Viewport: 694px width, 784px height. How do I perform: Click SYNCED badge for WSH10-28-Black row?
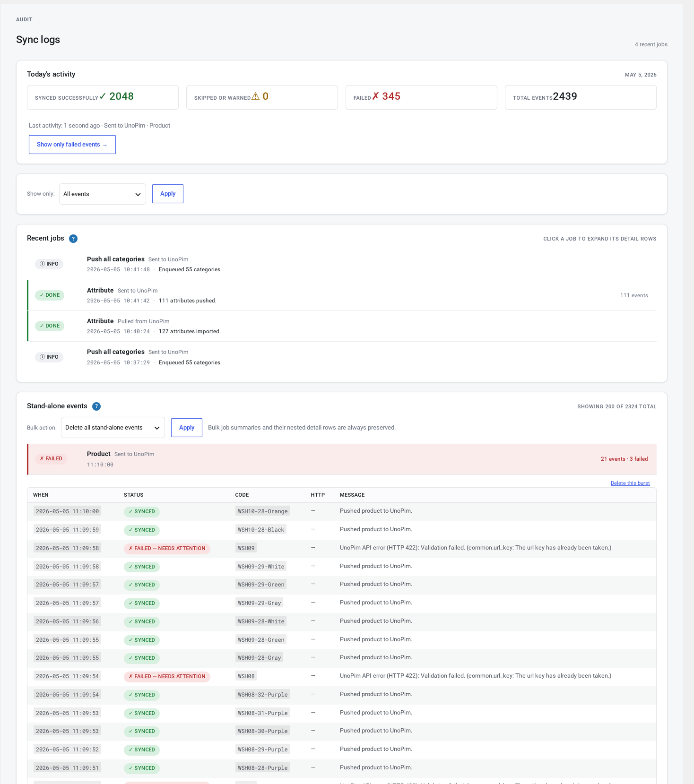click(x=142, y=530)
